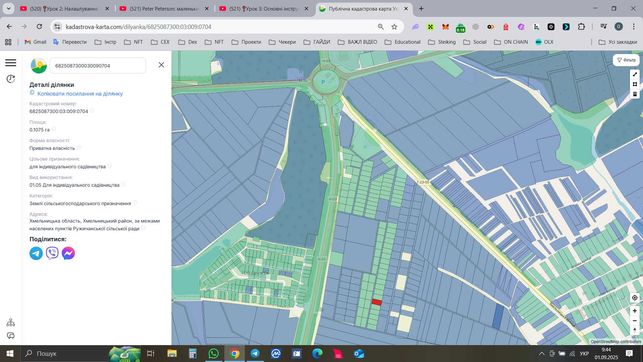The image size is (643, 362).
Task: Open a new browser tab
Action: 421,9
